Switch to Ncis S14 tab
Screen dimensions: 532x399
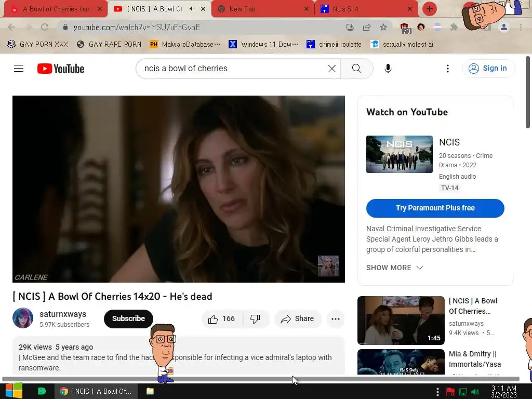(x=366, y=9)
